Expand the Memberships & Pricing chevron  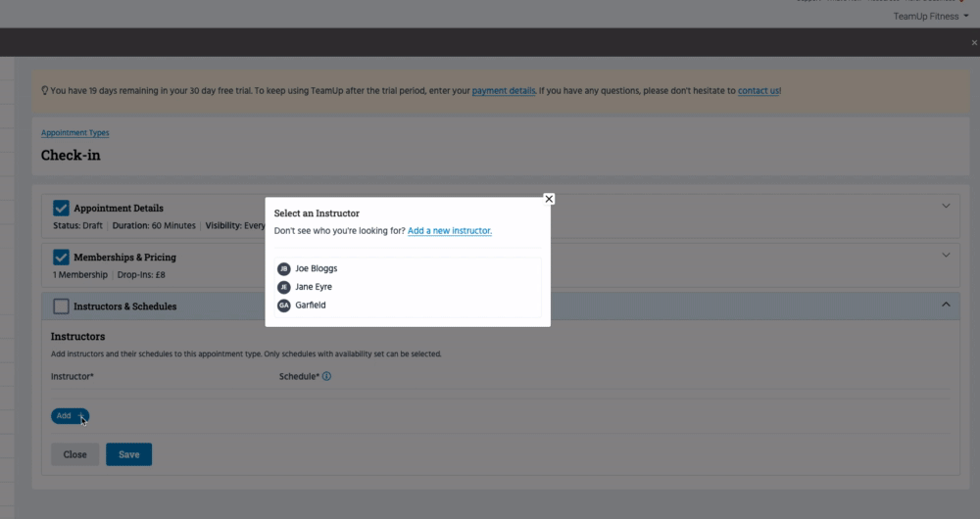click(946, 256)
